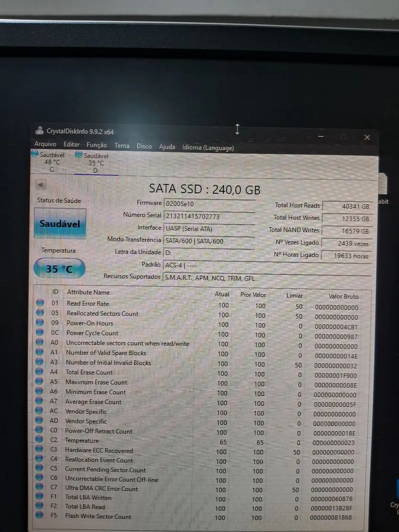Click the Modo Transferência field SATA/600
This screenshot has height=532, width=399.
pyautogui.click(x=209, y=241)
